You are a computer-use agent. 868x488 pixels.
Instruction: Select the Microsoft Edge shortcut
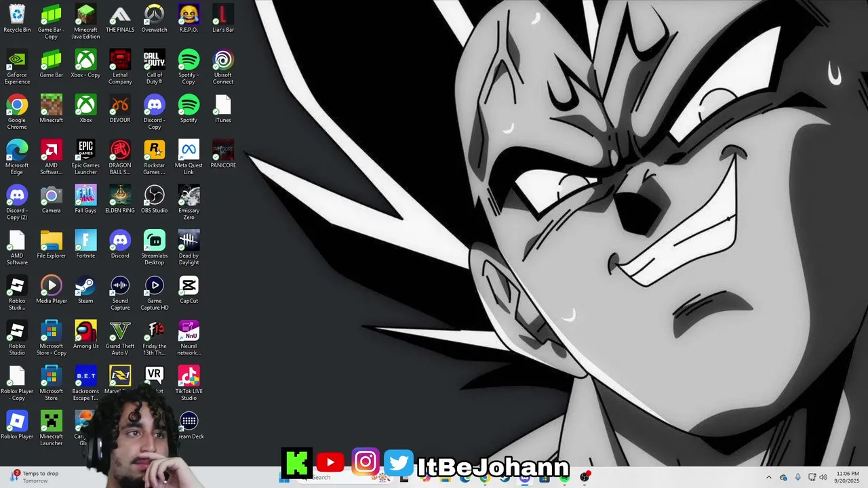[17, 157]
